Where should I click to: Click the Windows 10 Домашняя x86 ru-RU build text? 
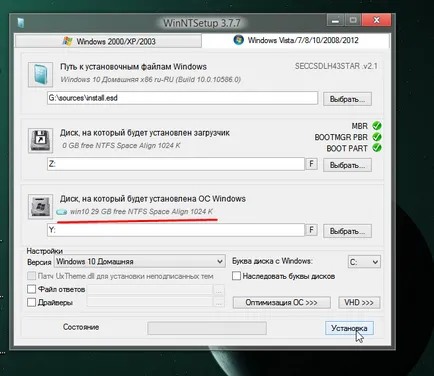[151, 79]
